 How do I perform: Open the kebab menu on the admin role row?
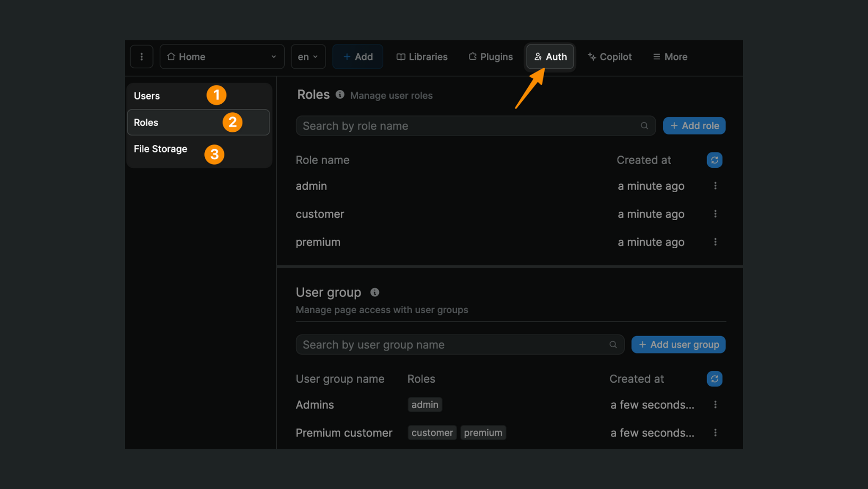(x=715, y=186)
